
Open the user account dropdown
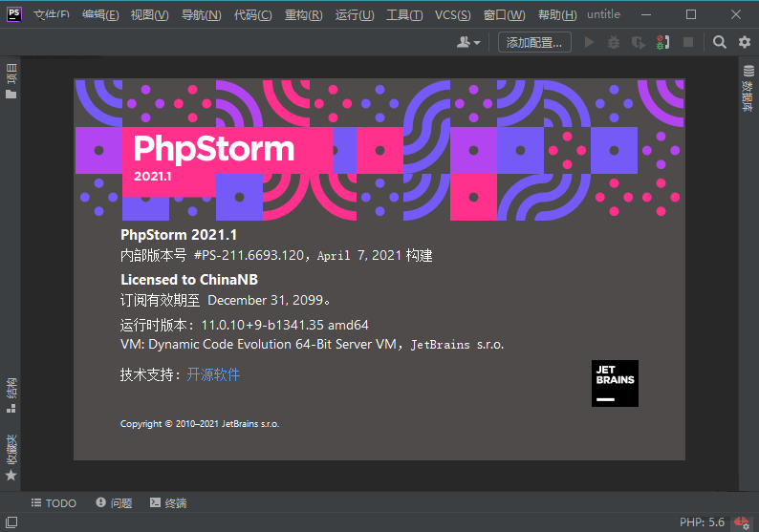[468, 43]
